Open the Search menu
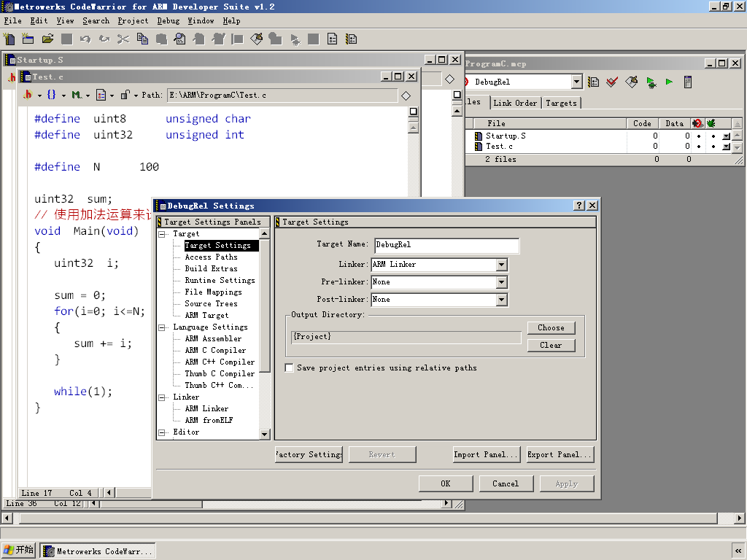747x560 pixels. (96, 21)
